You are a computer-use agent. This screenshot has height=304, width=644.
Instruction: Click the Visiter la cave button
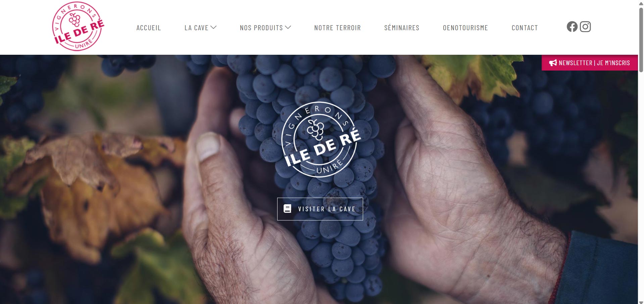pos(320,209)
